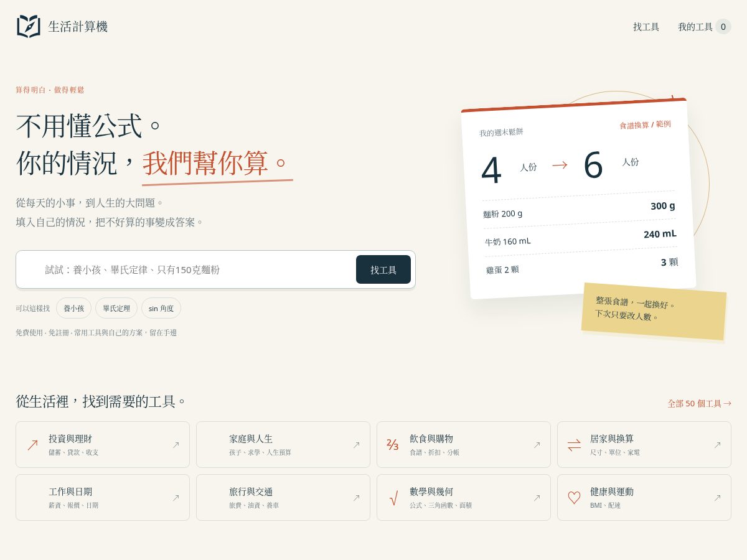This screenshot has width=747, height=560.
Task: Click the 生活計算機 compass book logo
Action: point(28,26)
